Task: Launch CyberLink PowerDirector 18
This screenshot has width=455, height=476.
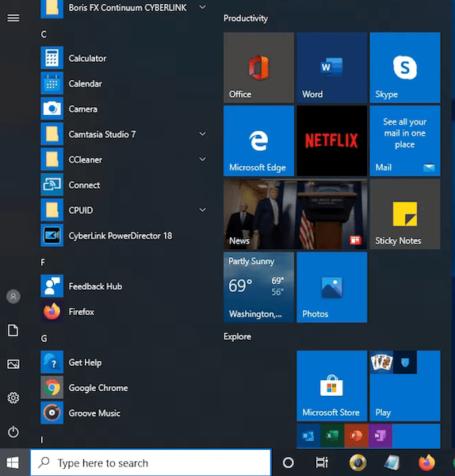Action: click(124, 236)
